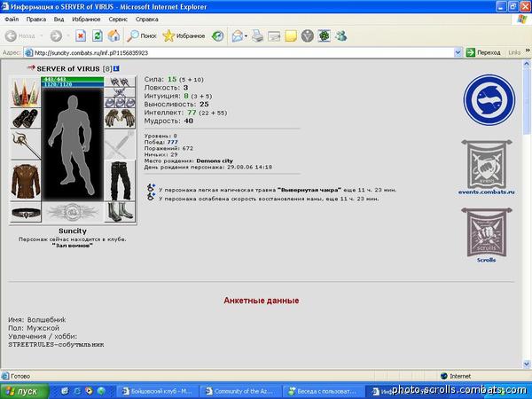This screenshot has width=532, height=399.
Task: Click the earrings equipment slot
Action: 120,82
